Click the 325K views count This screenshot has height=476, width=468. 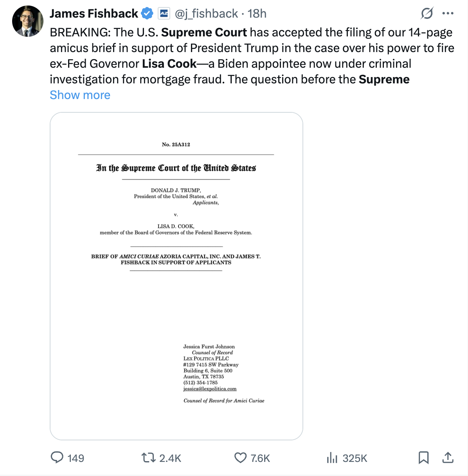click(355, 458)
